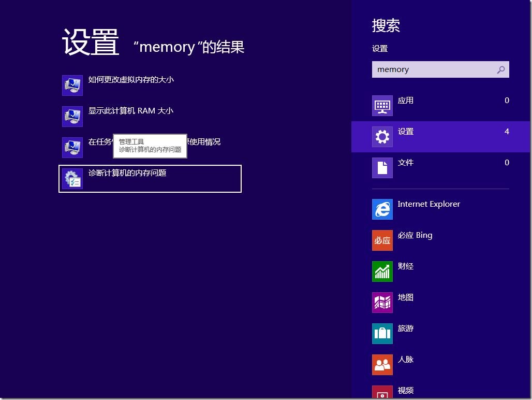Open the 地图 (Maps) app icon
Screen dimensions: 532x400
tap(382, 303)
